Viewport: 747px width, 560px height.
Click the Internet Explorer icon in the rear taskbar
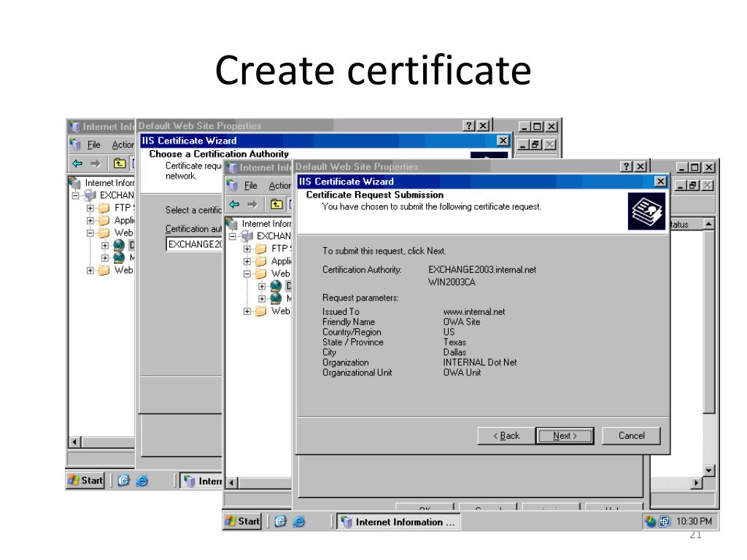pyautogui.click(x=142, y=481)
